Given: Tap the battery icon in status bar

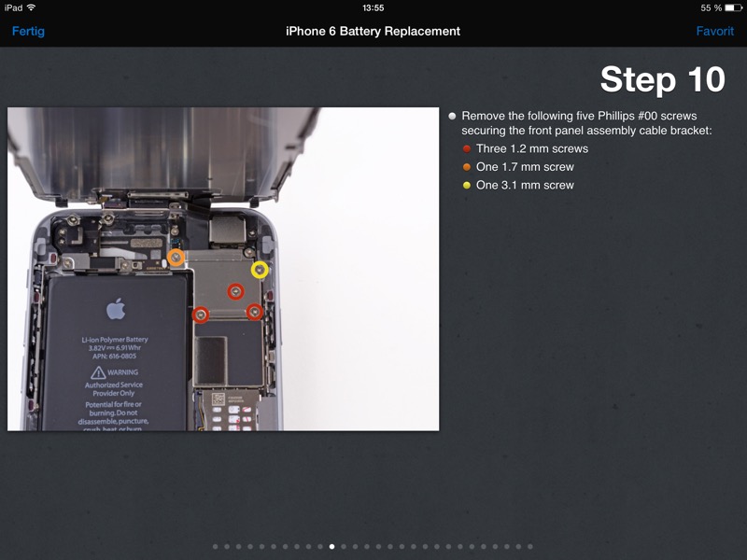Looking at the screenshot, I should click(731, 7).
